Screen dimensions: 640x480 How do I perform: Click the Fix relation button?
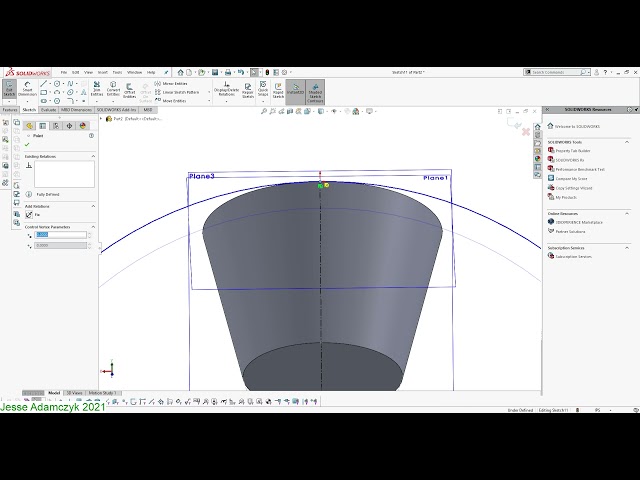(29, 215)
